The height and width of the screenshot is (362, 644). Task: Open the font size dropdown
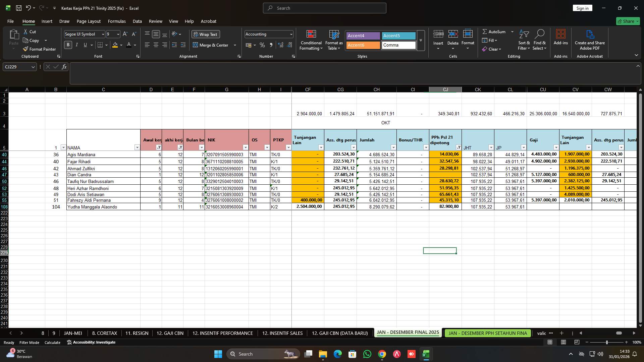118,34
